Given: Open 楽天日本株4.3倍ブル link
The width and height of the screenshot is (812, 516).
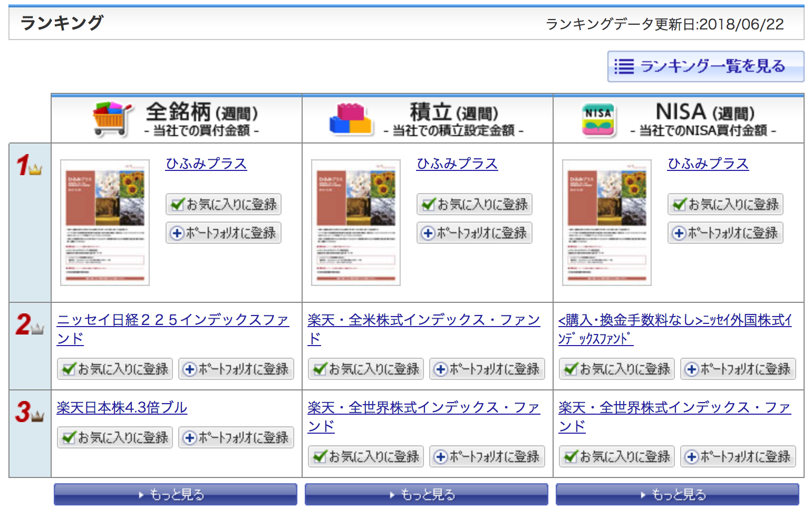Looking at the screenshot, I should [122, 407].
